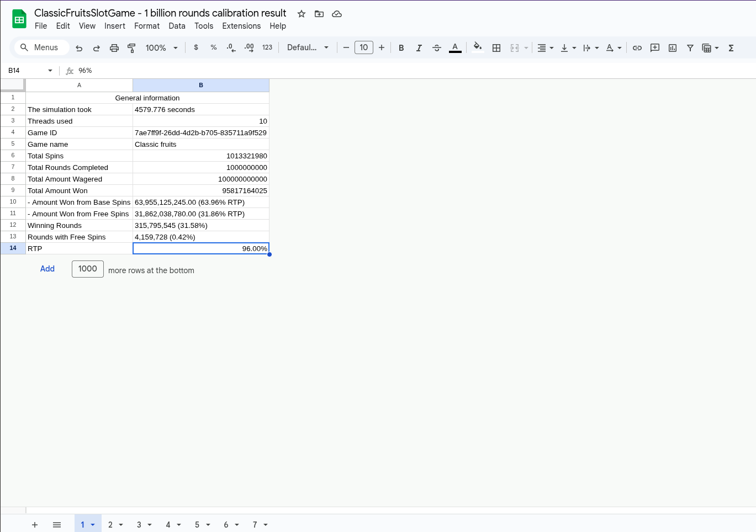
Task: Click the Name box B14
Action: [30, 71]
